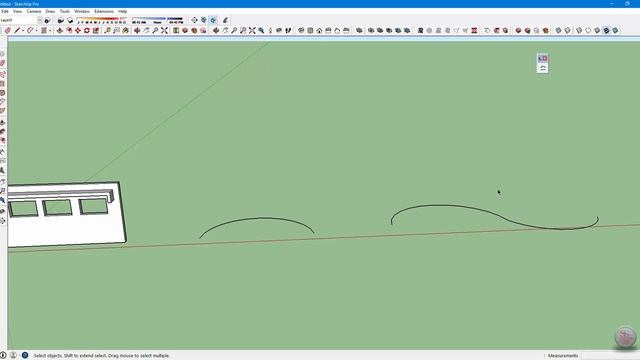Activate the Rotate tool
640x360 pixels.
point(87,31)
